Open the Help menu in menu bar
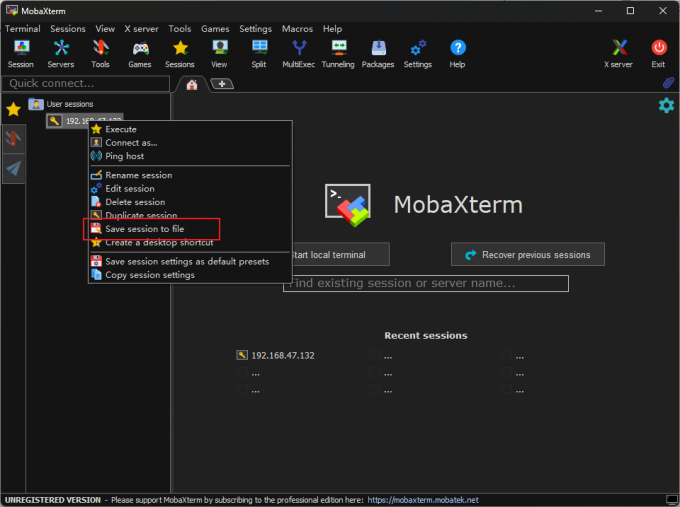Viewport: 680px width, 507px height. [333, 29]
